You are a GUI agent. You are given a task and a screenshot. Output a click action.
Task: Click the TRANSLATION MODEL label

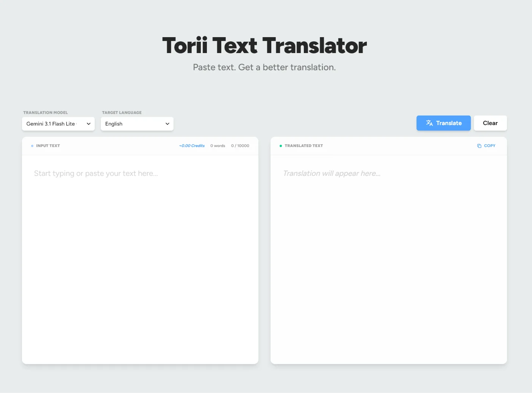click(x=45, y=113)
